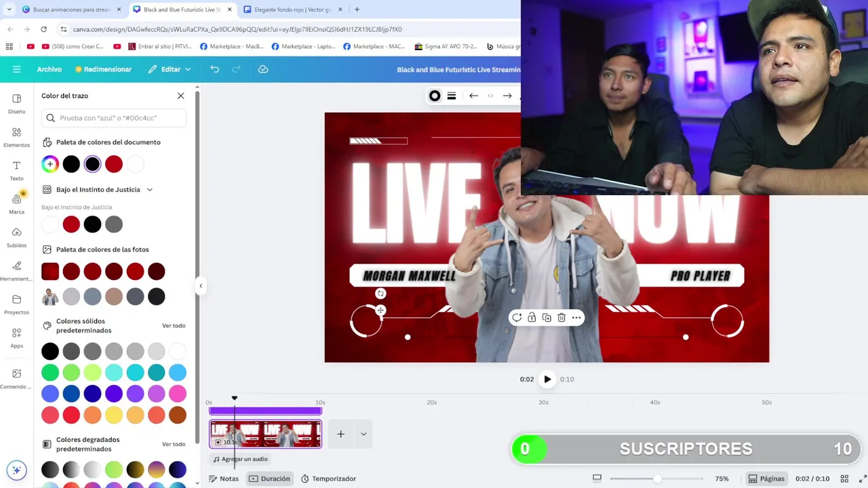This screenshot has height=488, width=868.
Task: Click Ver todo for solid colors
Action: pyautogui.click(x=174, y=326)
